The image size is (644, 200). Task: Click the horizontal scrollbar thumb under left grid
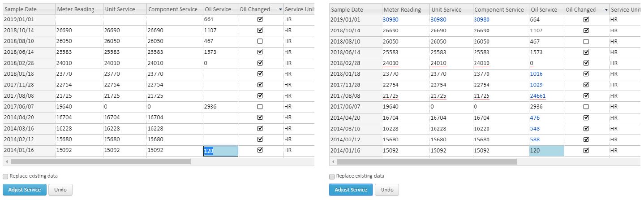click(101, 161)
